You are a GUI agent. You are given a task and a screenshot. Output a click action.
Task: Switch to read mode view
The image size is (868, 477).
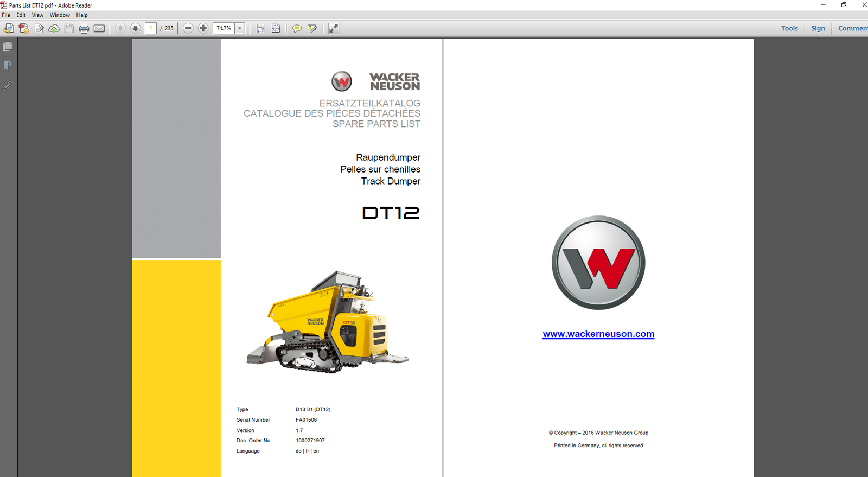coord(334,28)
